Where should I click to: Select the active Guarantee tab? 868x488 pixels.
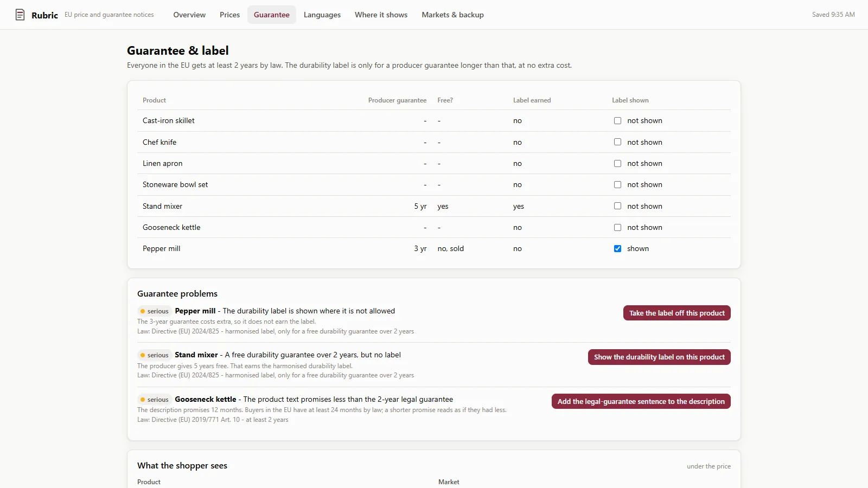coord(272,15)
